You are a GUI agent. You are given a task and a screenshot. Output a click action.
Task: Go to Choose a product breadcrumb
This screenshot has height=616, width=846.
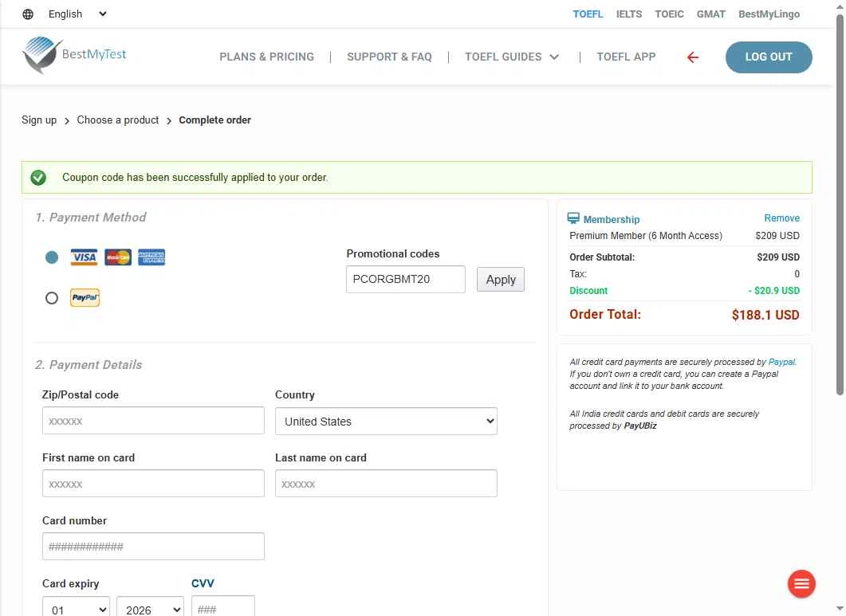(118, 120)
